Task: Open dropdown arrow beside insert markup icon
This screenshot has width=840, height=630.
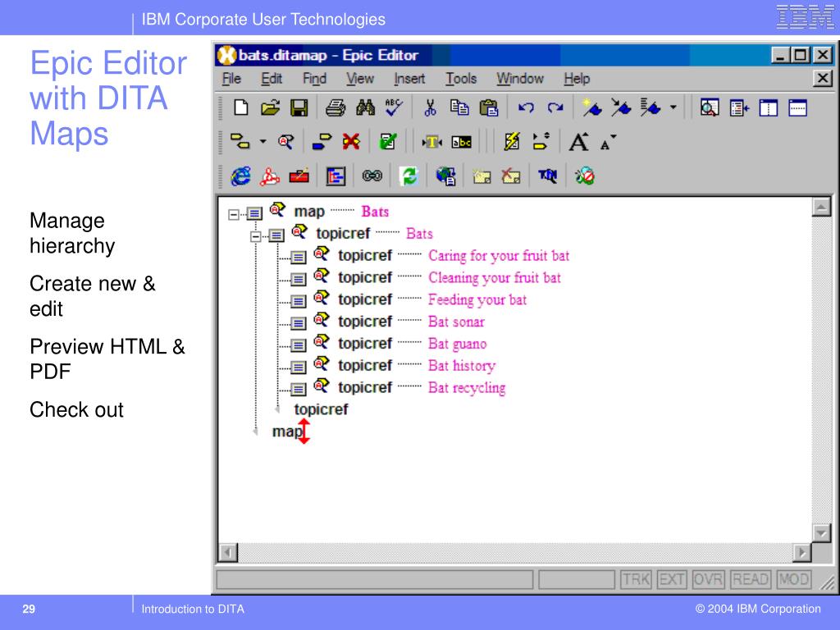Action: (263, 142)
